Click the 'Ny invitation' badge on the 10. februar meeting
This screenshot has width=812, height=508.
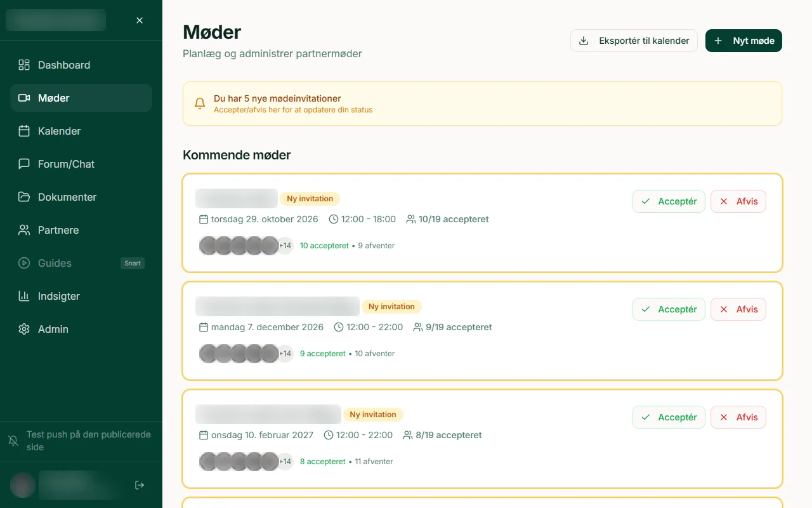[373, 415]
